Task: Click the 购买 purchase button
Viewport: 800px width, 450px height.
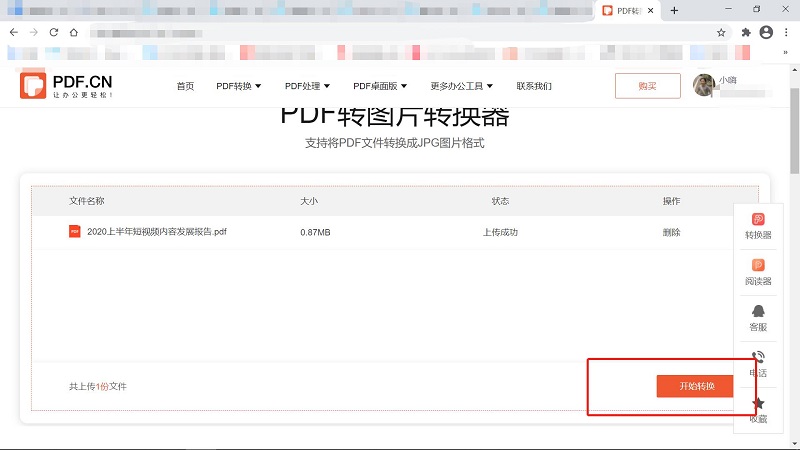Action: point(647,86)
